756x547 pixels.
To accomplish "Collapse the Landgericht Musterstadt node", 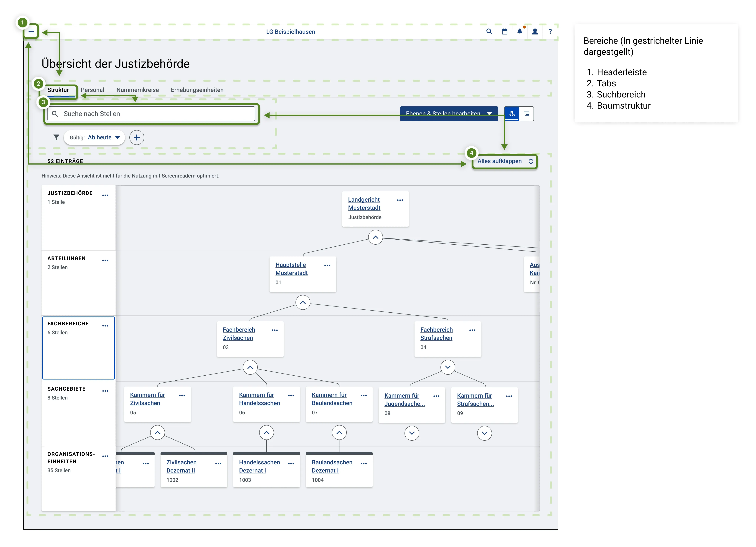I will (375, 237).
